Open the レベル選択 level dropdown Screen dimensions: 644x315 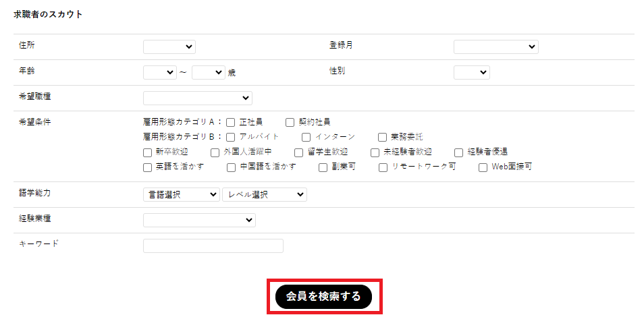(264, 194)
